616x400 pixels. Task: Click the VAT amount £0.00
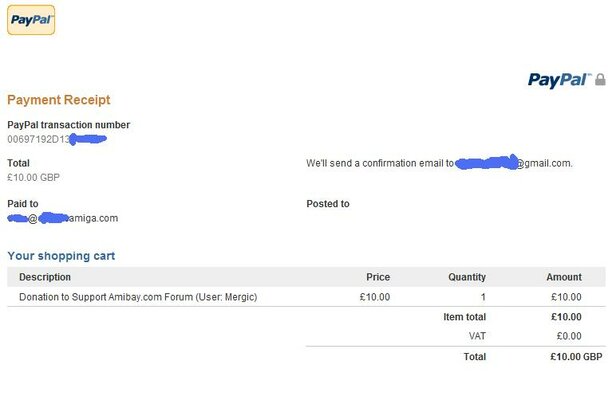(x=567, y=336)
